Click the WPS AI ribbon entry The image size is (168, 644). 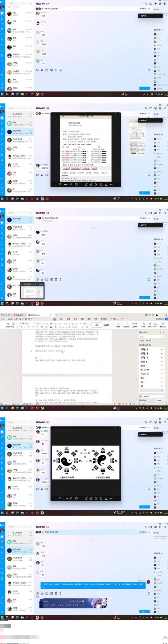coord(115,319)
